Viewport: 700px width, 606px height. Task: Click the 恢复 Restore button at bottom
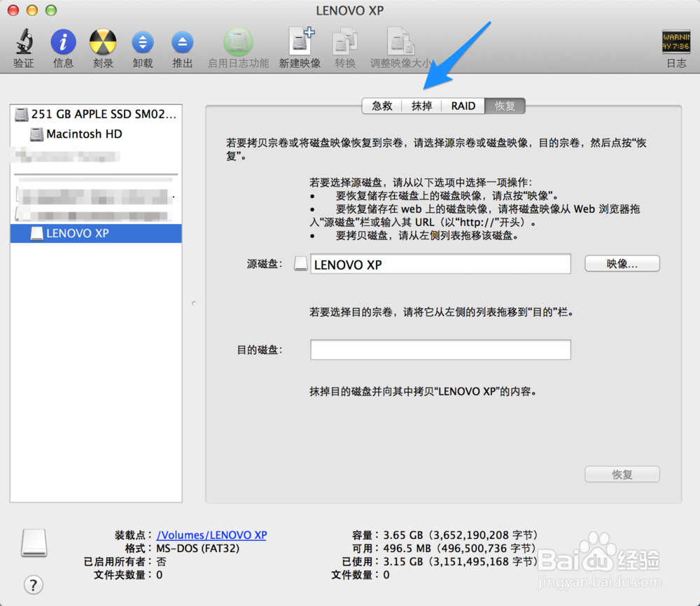pyautogui.click(x=622, y=474)
